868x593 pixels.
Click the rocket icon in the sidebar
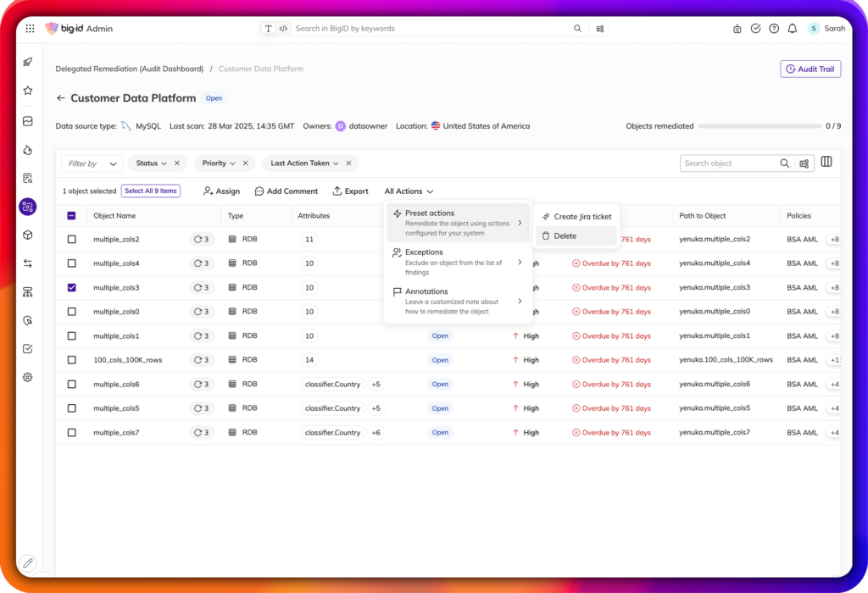[x=28, y=62]
